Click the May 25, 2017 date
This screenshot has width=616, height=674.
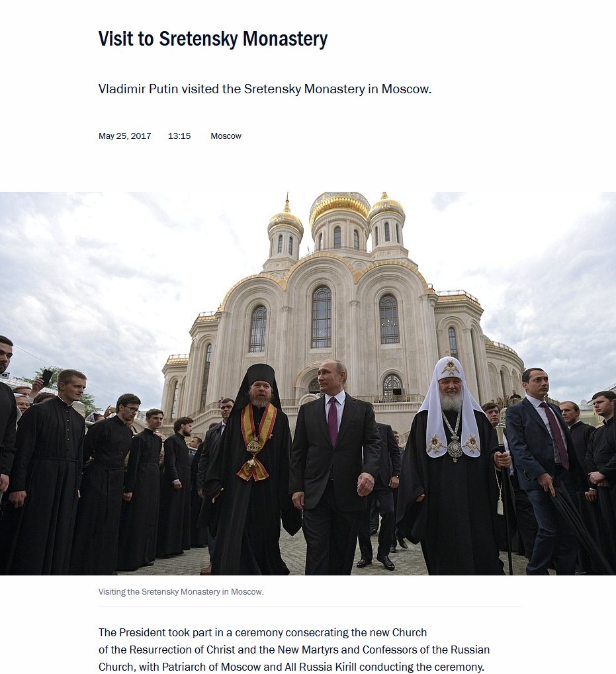(124, 136)
